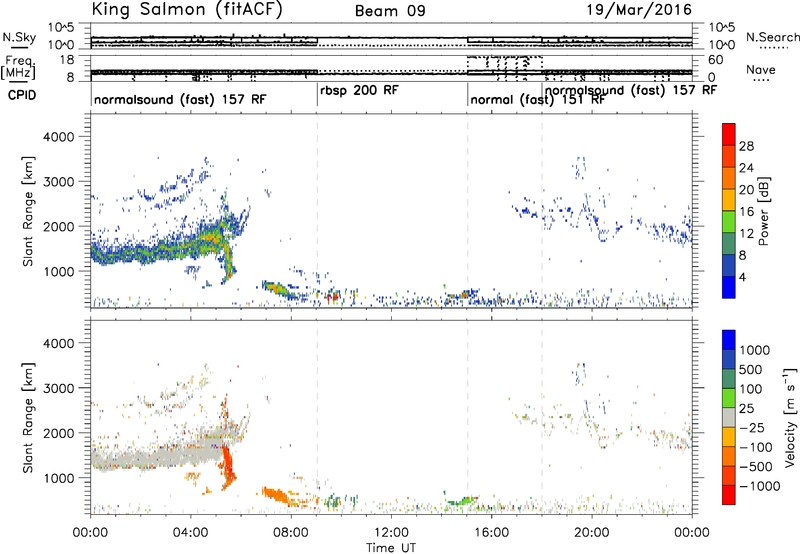Click the "normalsound (fast) 157 RF" label starting at 00:00
800x554 pixels.
pos(180,99)
